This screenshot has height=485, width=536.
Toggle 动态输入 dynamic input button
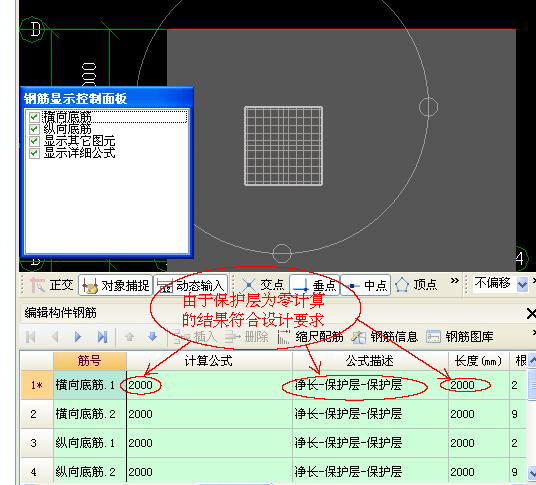[191, 285]
